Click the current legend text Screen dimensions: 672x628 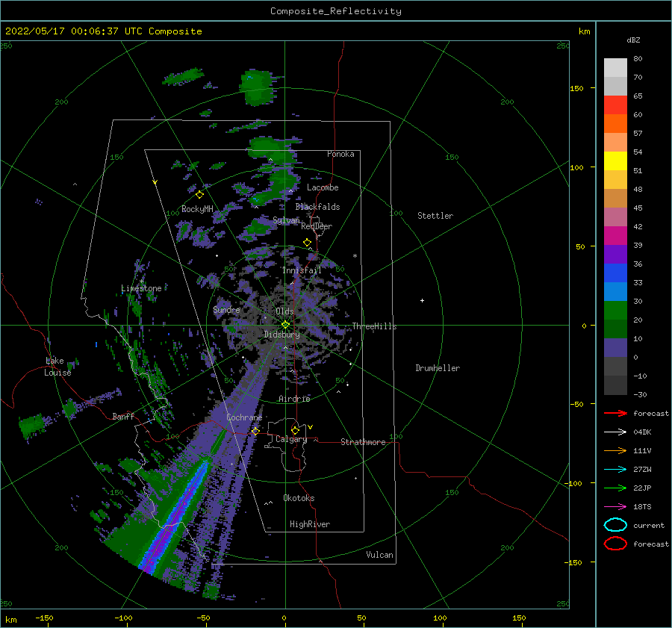coord(649,526)
